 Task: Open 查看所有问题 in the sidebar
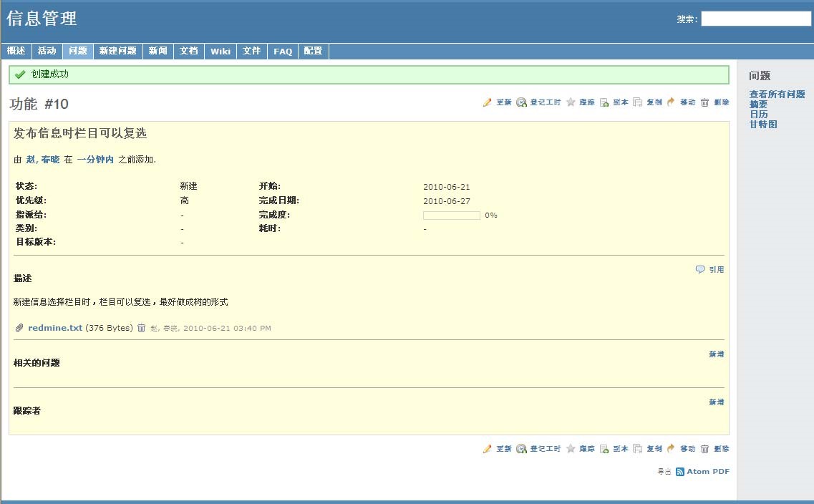[777, 94]
